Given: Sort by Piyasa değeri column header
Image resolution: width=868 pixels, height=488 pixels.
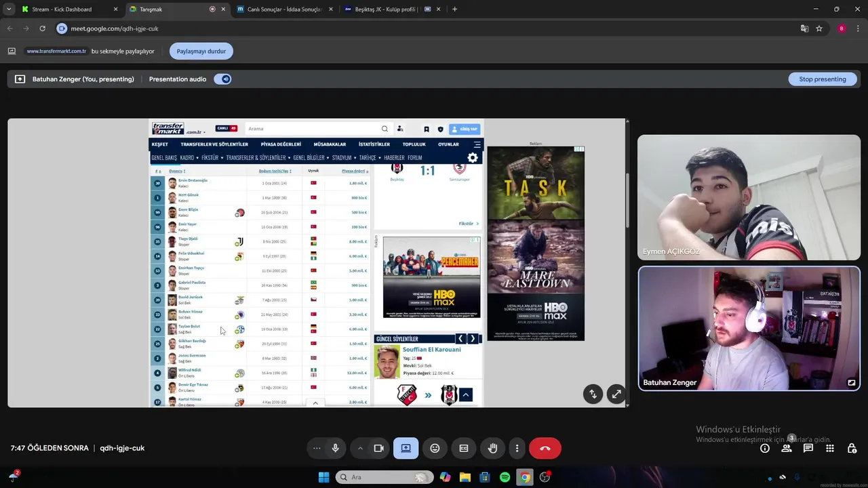Looking at the screenshot, I should click(x=353, y=171).
